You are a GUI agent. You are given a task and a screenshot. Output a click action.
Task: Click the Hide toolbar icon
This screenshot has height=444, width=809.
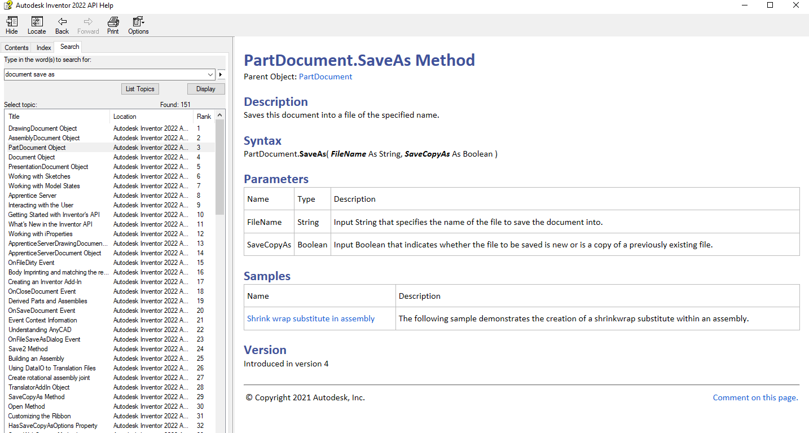(11, 25)
